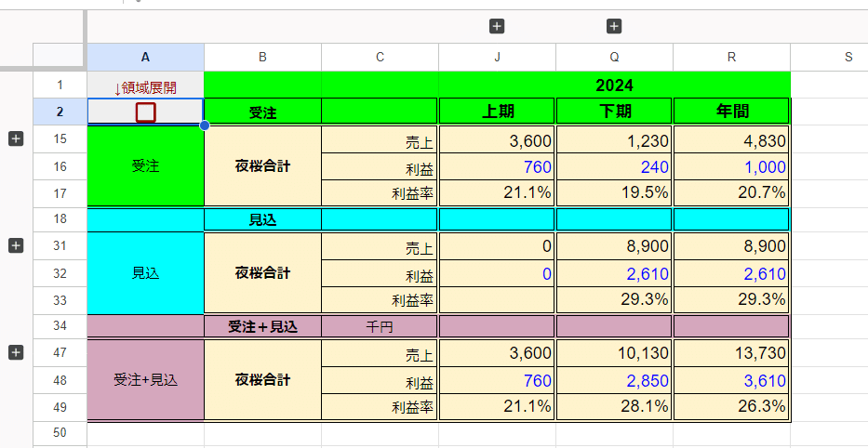Click '夜桜合計' in rows 31-33
Image resolution: width=868 pixels, height=448 pixels.
click(x=262, y=272)
